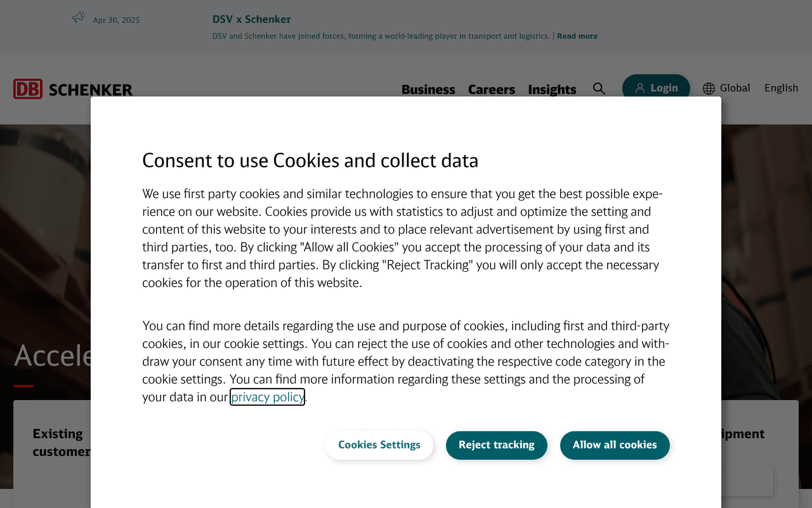Image resolution: width=812 pixels, height=508 pixels.
Task: Open the Business menu
Action: point(428,90)
